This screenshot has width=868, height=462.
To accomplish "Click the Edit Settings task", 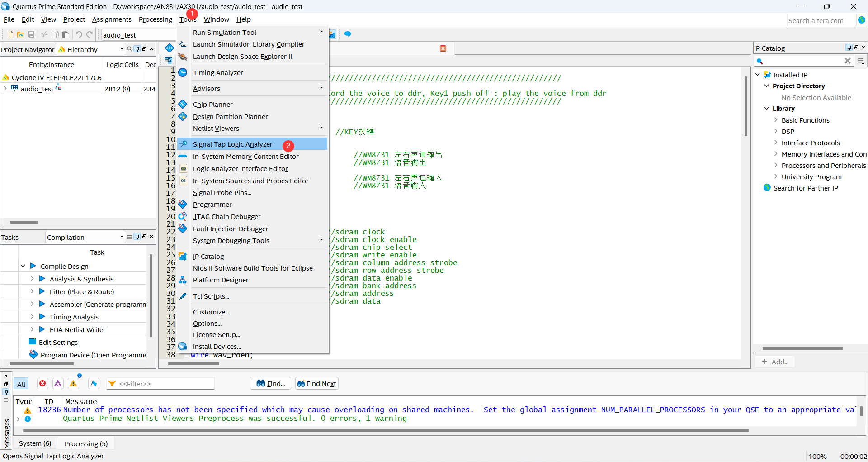I will point(58,342).
